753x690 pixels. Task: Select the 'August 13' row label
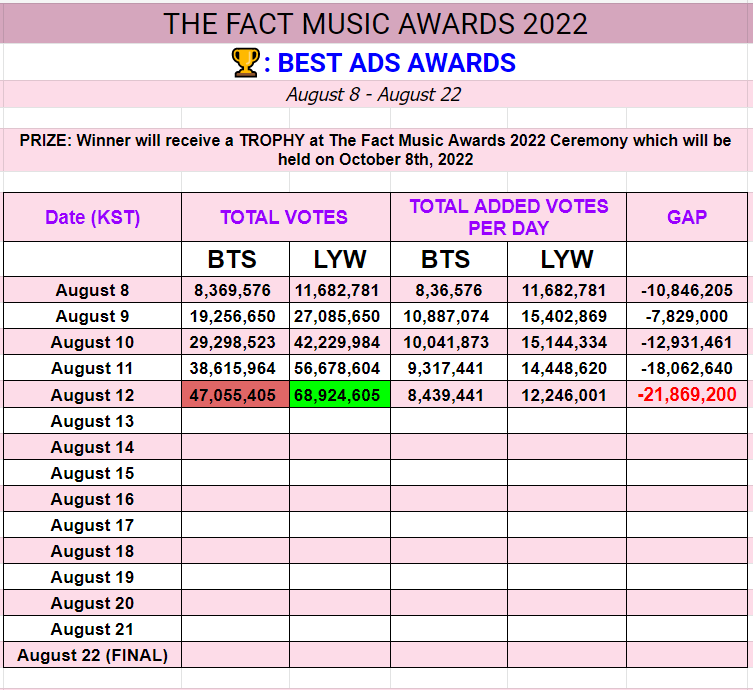pos(93,421)
